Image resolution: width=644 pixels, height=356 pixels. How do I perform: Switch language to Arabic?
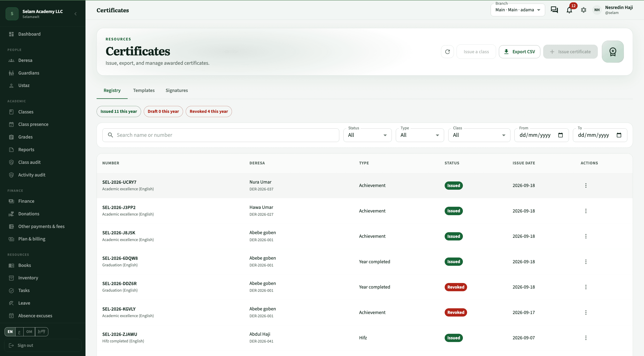[x=19, y=331]
